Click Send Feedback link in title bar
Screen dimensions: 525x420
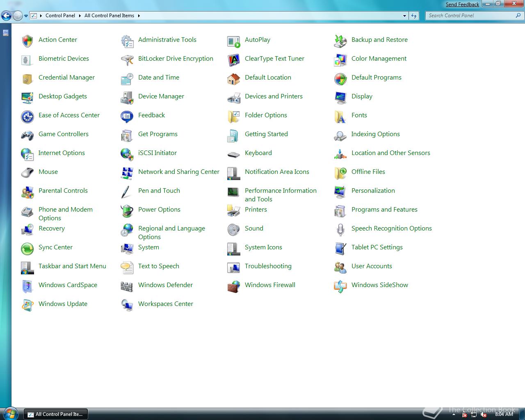pyautogui.click(x=462, y=4)
